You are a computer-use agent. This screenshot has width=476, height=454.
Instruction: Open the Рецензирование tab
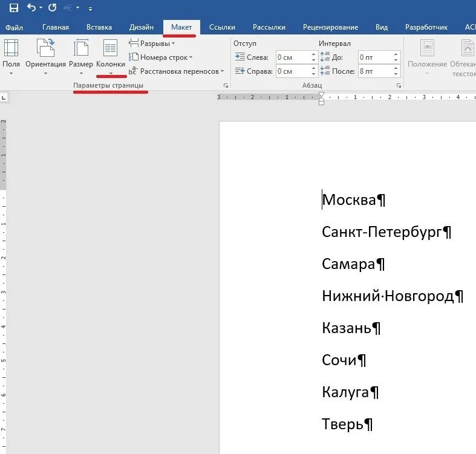pos(330,27)
